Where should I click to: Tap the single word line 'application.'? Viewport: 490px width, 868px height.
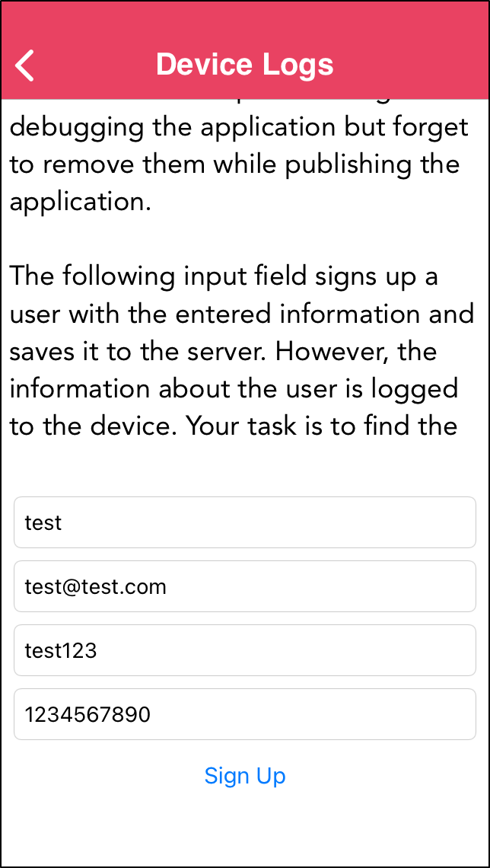coord(81,203)
